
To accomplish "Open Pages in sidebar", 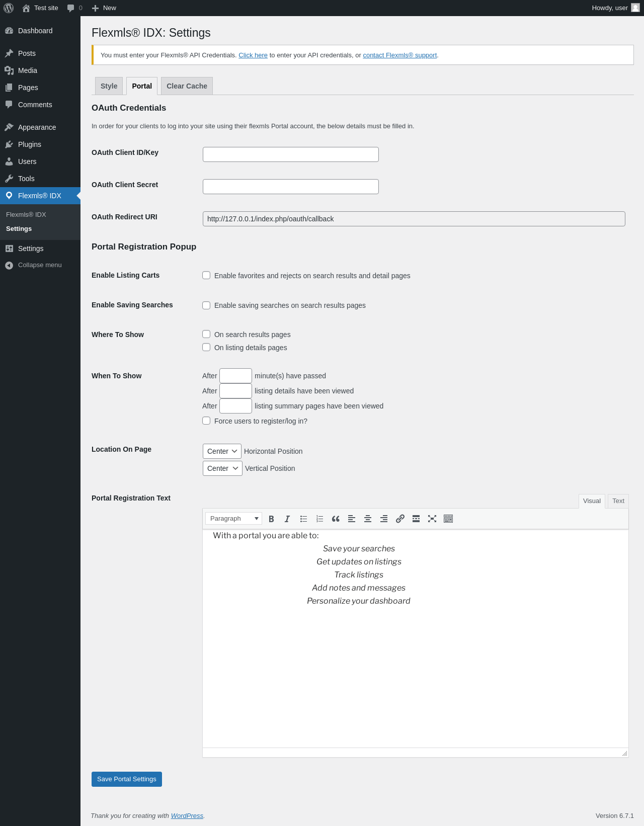I will coord(40,88).
